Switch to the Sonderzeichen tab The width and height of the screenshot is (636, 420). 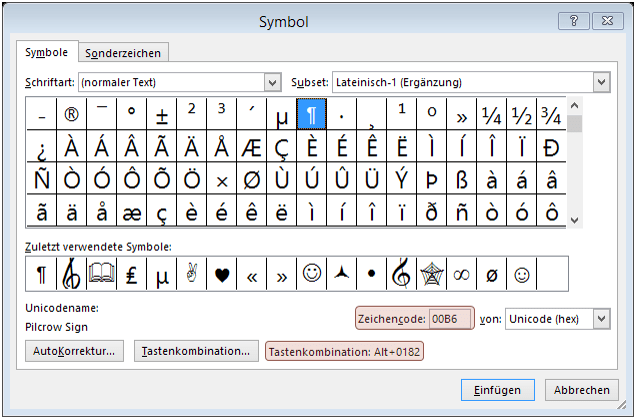(122, 53)
